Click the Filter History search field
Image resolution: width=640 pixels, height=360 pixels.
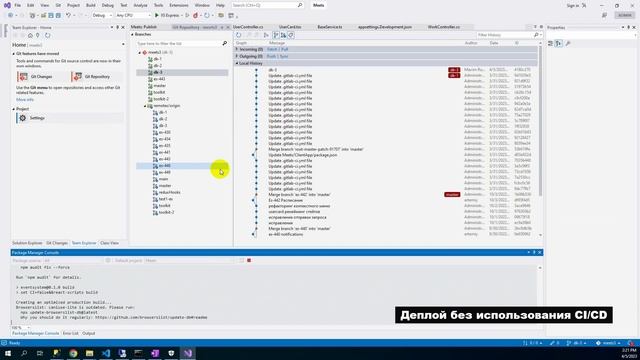[505, 35]
